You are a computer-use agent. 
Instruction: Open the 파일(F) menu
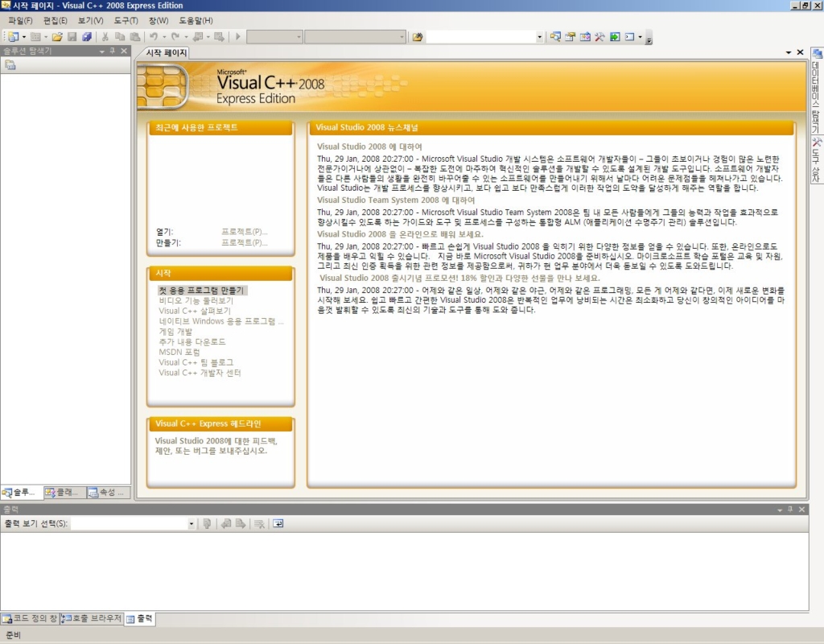(x=20, y=20)
